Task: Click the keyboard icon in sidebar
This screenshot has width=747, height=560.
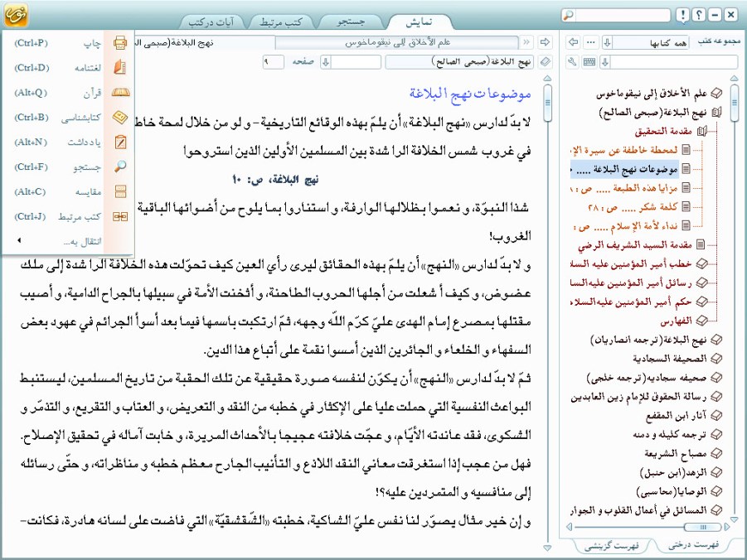Action: pyautogui.click(x=589, y=62)
